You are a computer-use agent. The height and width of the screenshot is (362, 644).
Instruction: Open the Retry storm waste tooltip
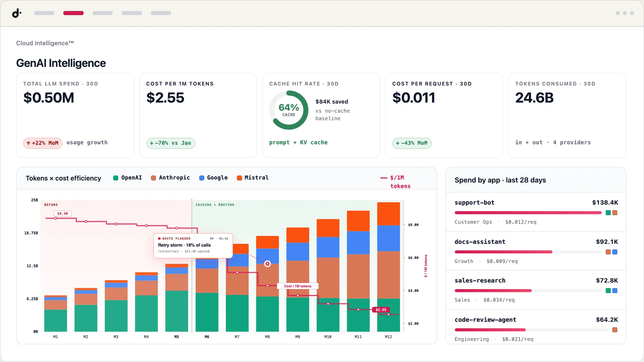click(193, 245)
